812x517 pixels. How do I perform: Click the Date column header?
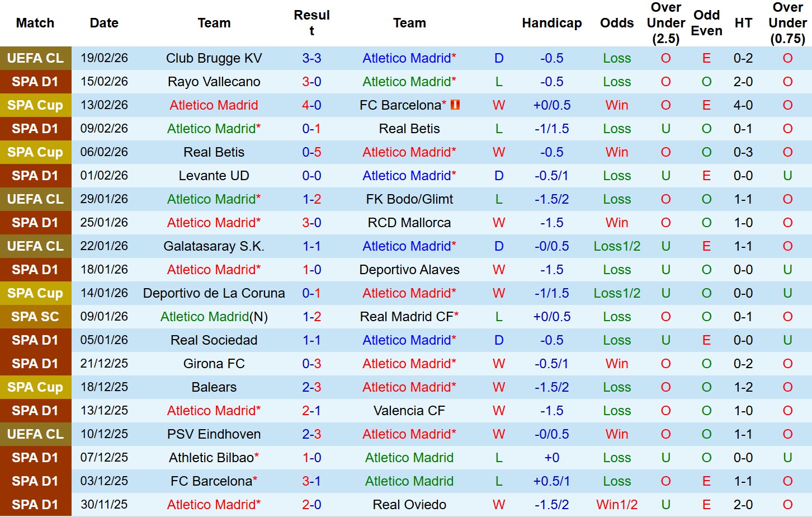104,23
